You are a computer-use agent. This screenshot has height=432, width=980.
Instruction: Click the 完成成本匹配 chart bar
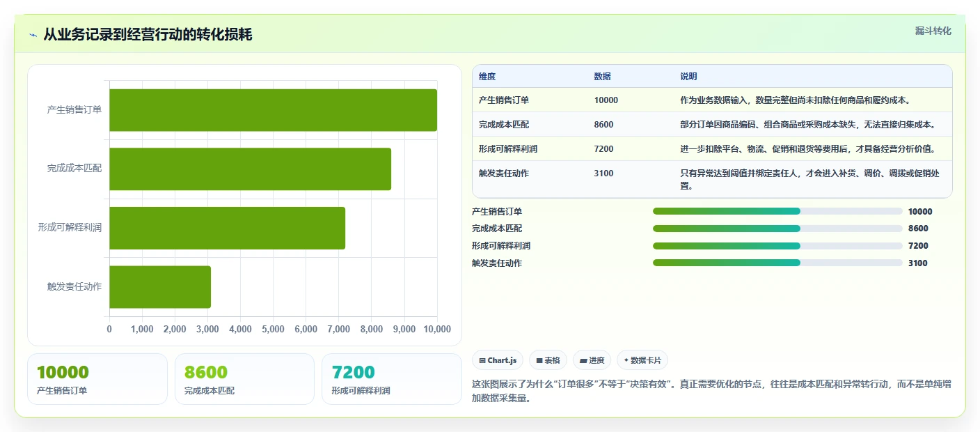(x=250, y=169)
